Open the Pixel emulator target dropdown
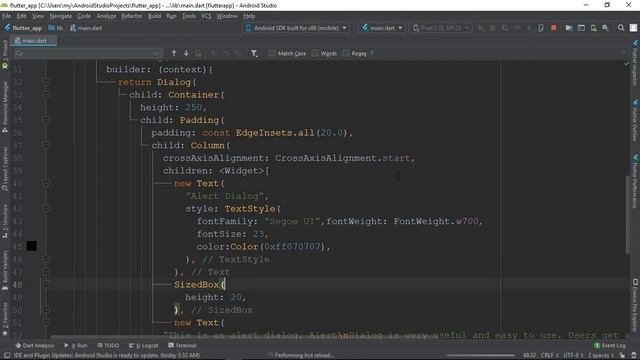Screen dimensions: 640x360 pyautogui.click(x=441, y=28)
